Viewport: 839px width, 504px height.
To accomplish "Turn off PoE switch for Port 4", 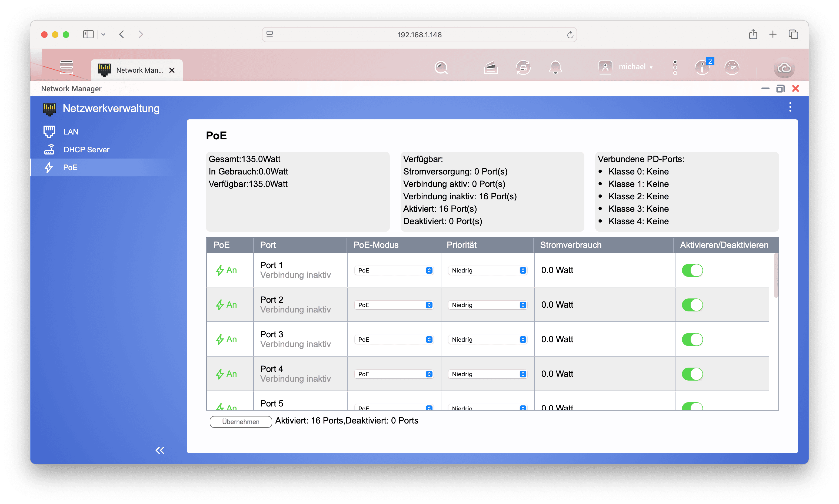I will click(692, 374).
